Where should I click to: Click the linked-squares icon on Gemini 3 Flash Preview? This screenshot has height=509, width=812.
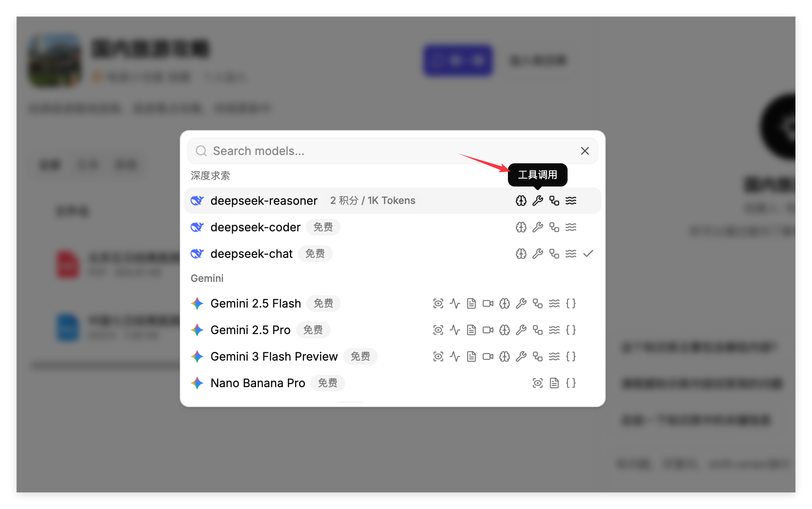(538, 356)
